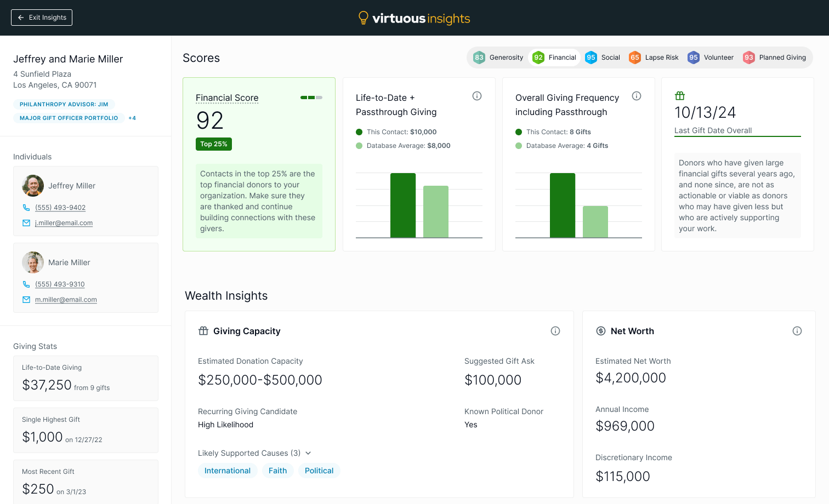Select the Lapse Risk score tab
Screen dimensions: 829x504
click(x=654, y=58)
